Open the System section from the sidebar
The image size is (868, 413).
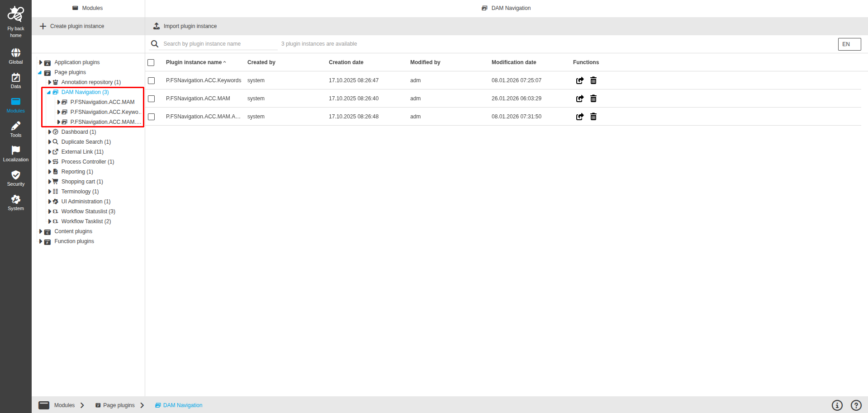(15, 202)
